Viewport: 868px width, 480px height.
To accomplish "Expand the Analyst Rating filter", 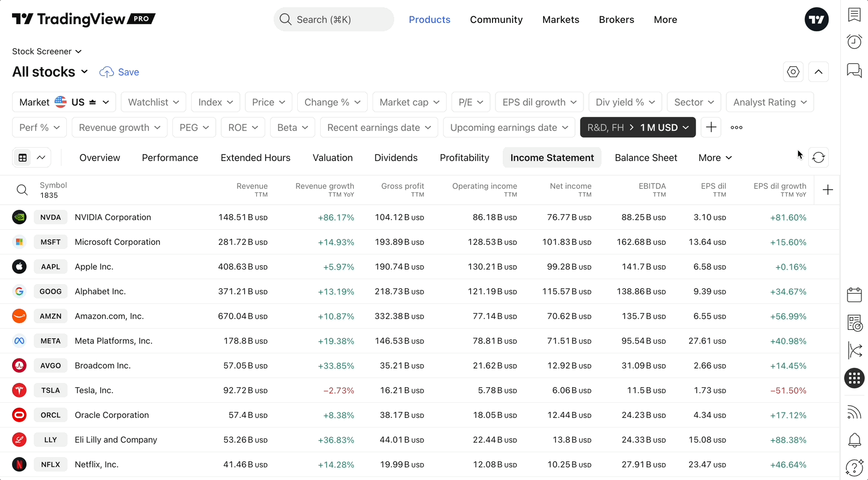I will (770, 102).
